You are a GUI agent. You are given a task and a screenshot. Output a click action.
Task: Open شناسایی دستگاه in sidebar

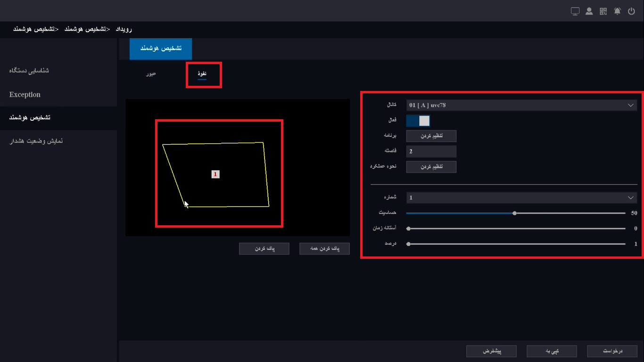point(29,71)
